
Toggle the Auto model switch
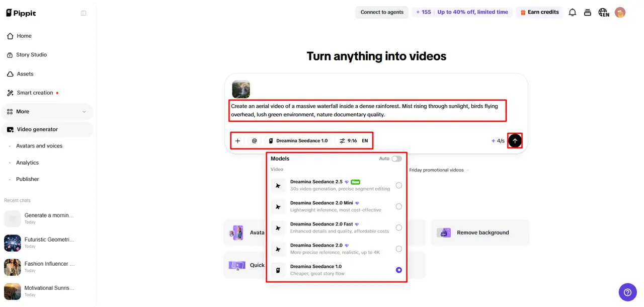[x=397, y=159]
